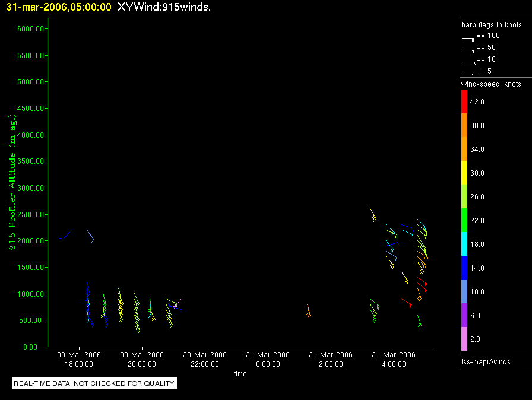Click the 'wind-speed: knots' legend title
The height and width of the screenshot is (400, 532).
[491, 84]
